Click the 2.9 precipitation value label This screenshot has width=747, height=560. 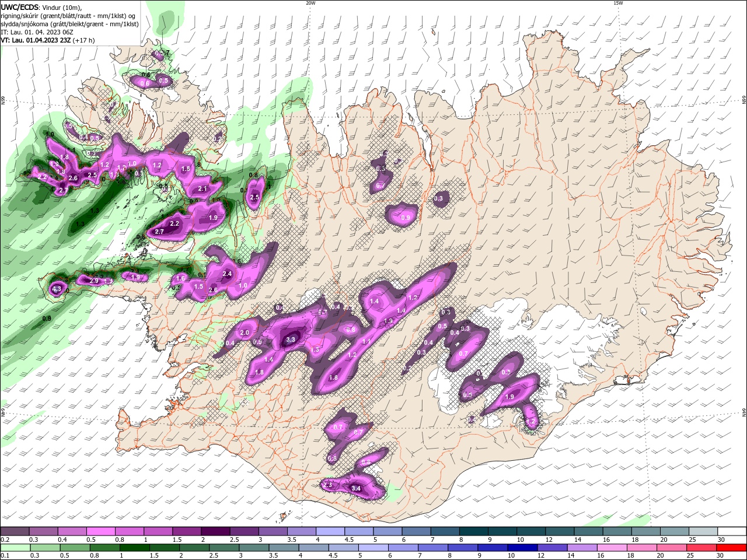[x=94, y=281]
